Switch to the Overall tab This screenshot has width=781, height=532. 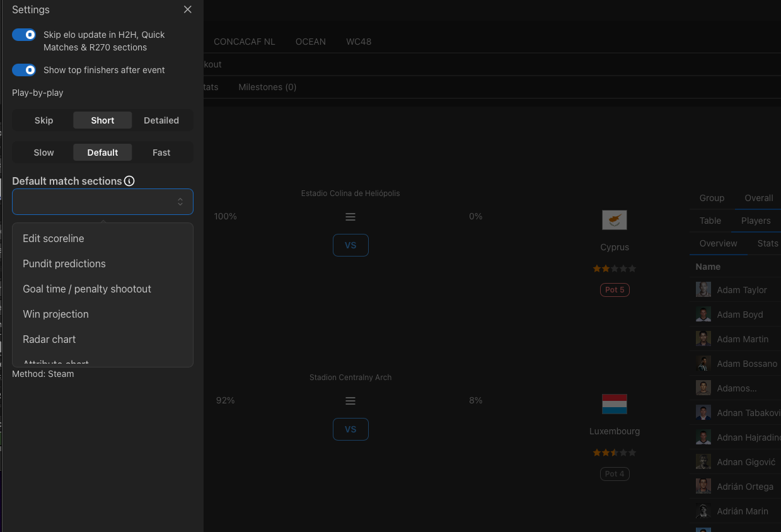(x=758, y=198)
